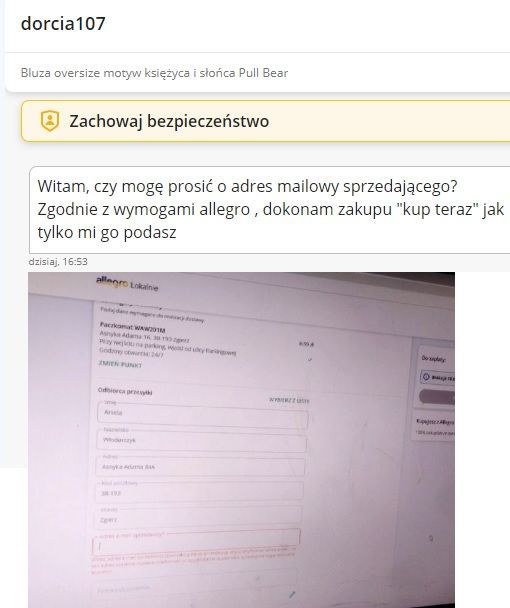
Task: Click the username dorcia107
Action: 63,24
